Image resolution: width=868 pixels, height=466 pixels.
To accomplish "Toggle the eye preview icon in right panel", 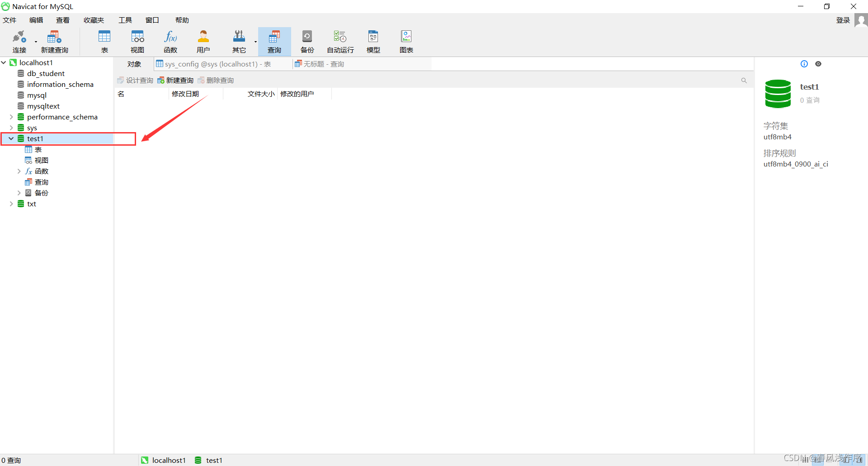I will click(x=818, y=64).
